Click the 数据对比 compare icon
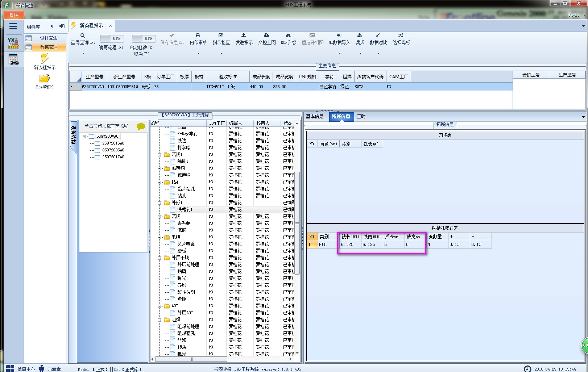588x372 pixels. point(378,35)
